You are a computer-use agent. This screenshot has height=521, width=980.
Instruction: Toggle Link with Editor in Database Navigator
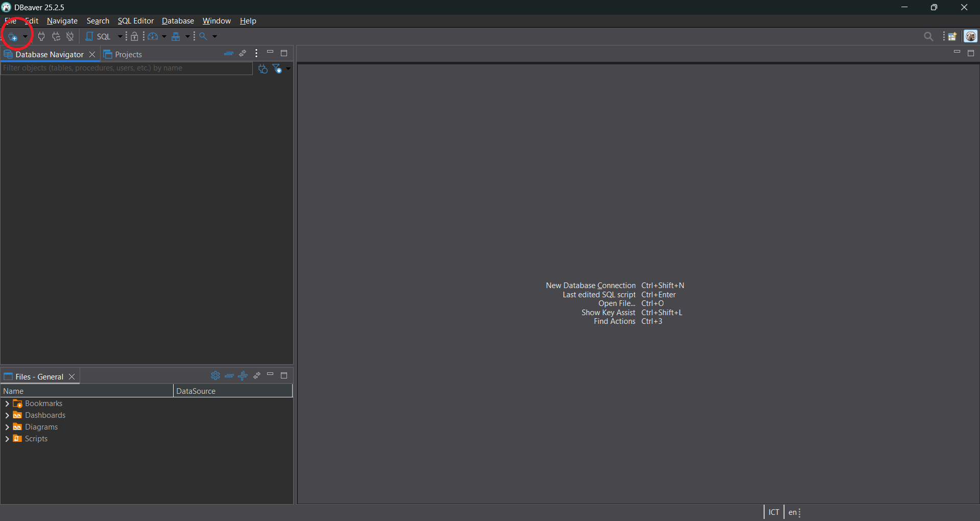pyautogui.click(x=243, y=54)
